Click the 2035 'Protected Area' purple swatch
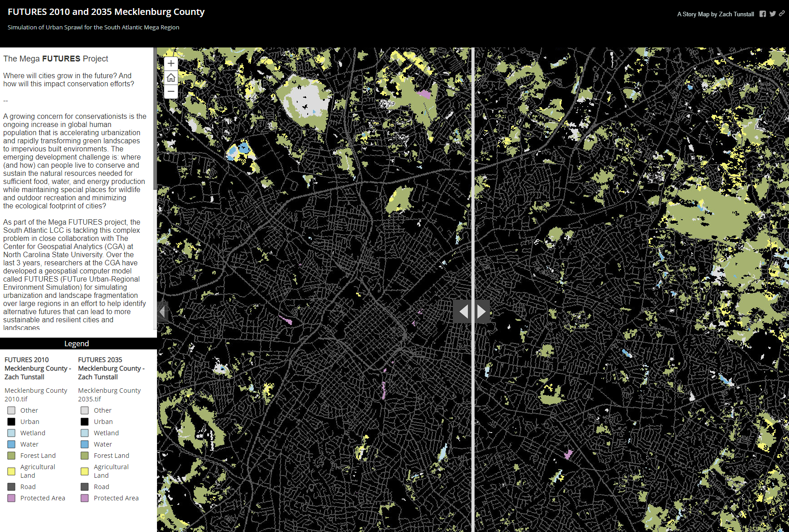Screen dimensions: 789x532 coord(85,498)
